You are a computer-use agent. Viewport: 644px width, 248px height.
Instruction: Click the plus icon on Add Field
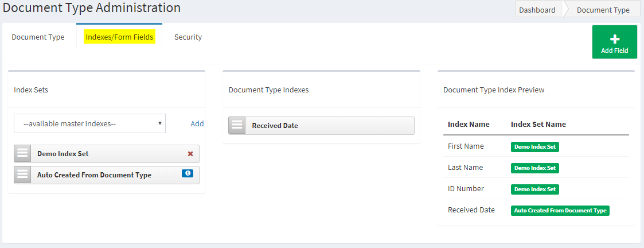pyautogui.click(x=614, y=39)
